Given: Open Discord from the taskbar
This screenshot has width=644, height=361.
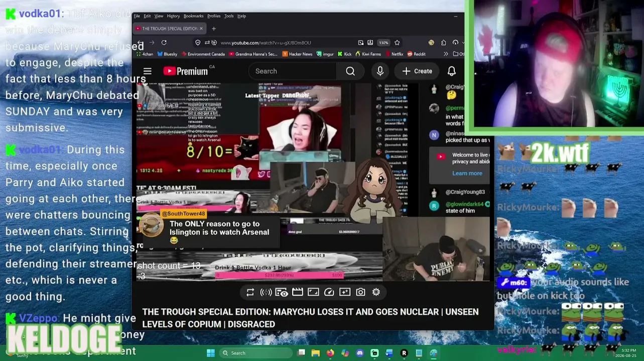Looking at the screenshot, I should point(360,353).
